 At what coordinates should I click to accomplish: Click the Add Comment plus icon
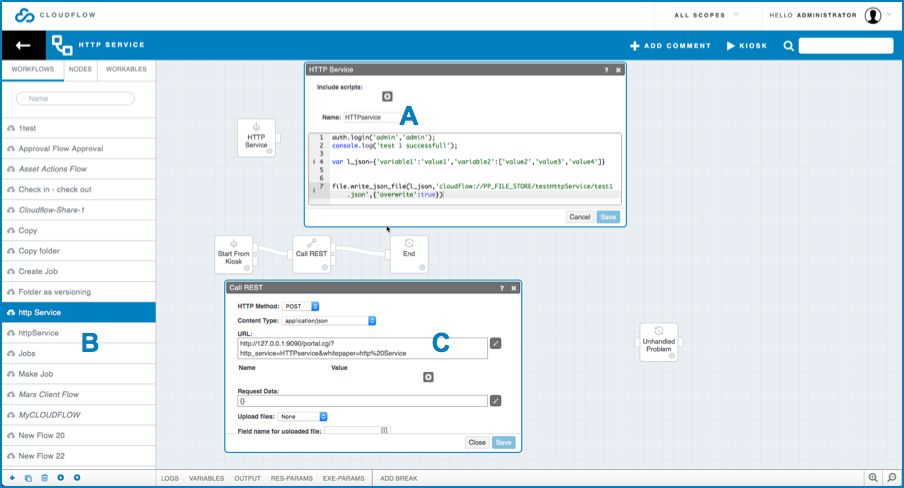coord(635,46)
